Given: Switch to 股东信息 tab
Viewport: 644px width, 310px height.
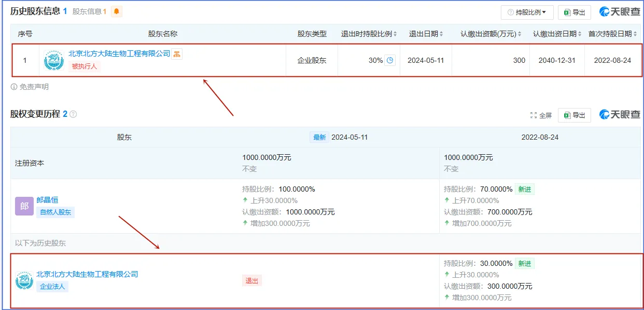Looking at the screenshot, I should [x=89, y=11].
